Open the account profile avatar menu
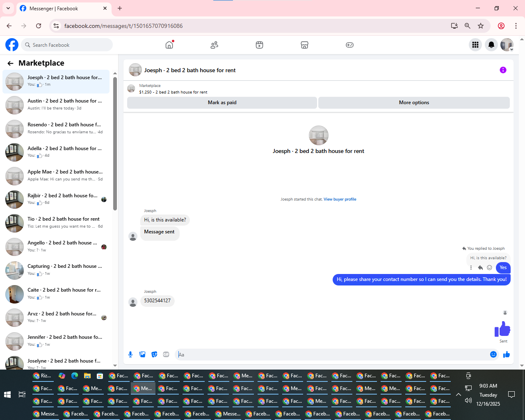This screenshot has width=525, height=420. [x=507, y=45]
